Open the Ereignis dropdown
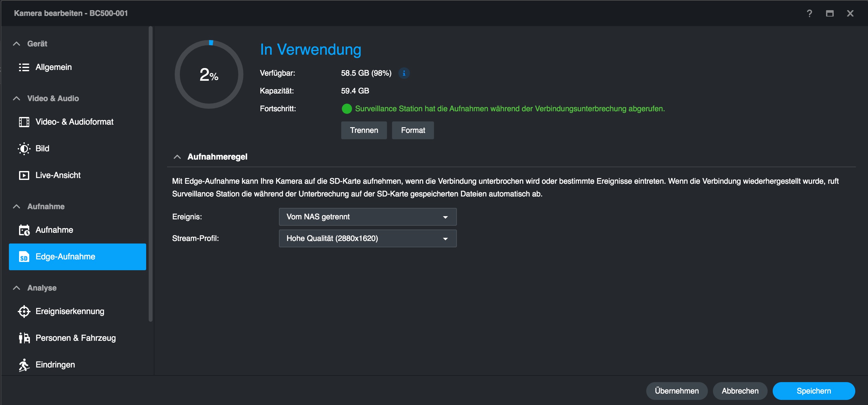Image resolution: width=868 pixels, height=405 pixels. 367,217
